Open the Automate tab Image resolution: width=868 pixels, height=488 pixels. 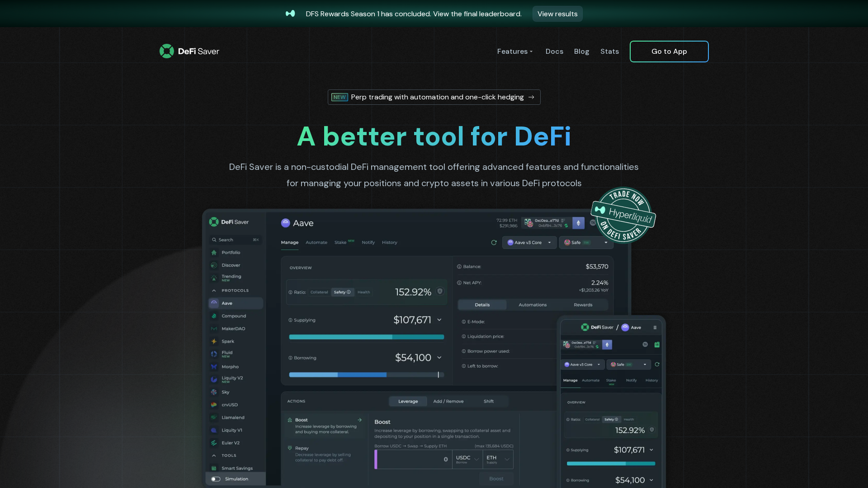[x=316, y=243]
